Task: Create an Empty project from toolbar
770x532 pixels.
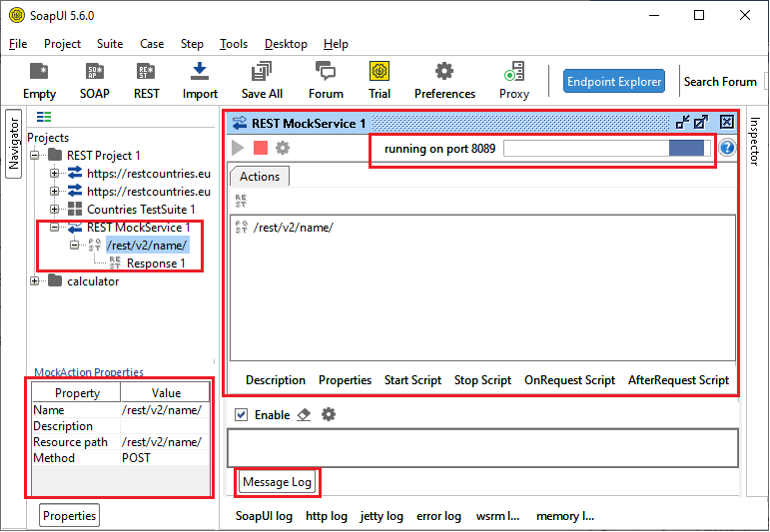Action: tap(39, 81)
